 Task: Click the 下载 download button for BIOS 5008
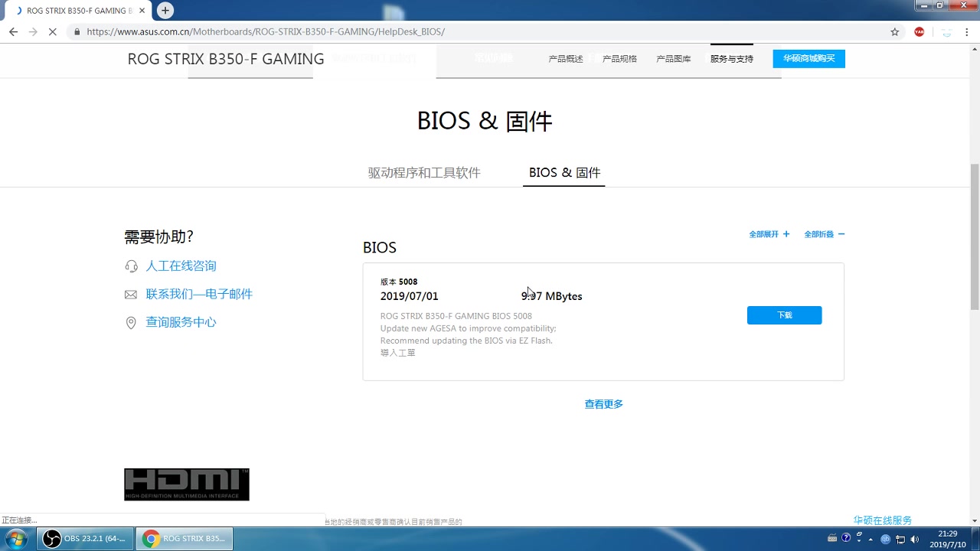coord(784,315)
